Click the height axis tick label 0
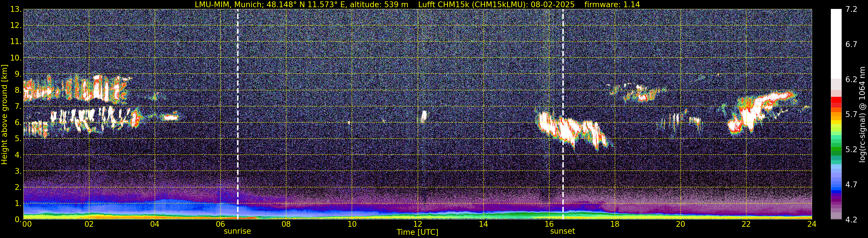Viewport: 868px width, 238px height. click(x=18, y=220)
